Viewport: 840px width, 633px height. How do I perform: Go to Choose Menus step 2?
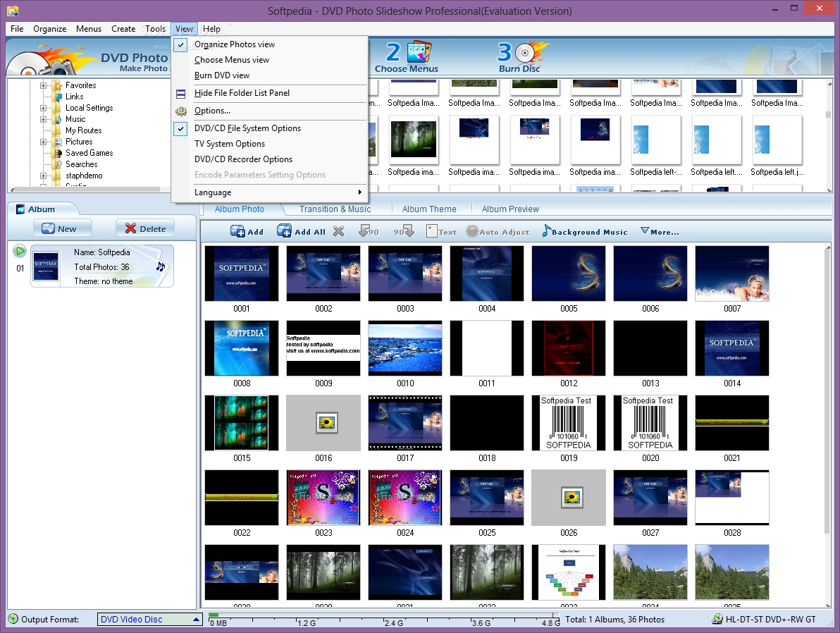[407, 57]
